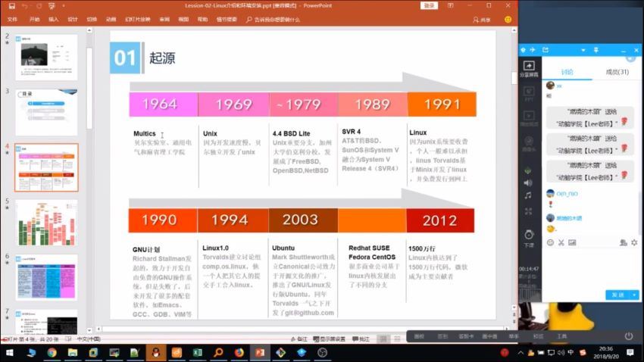Click the Ubuntu heading on the slide
Image resolution: width=644 pixels, height=362 pixels.
(x=283, y=248)
